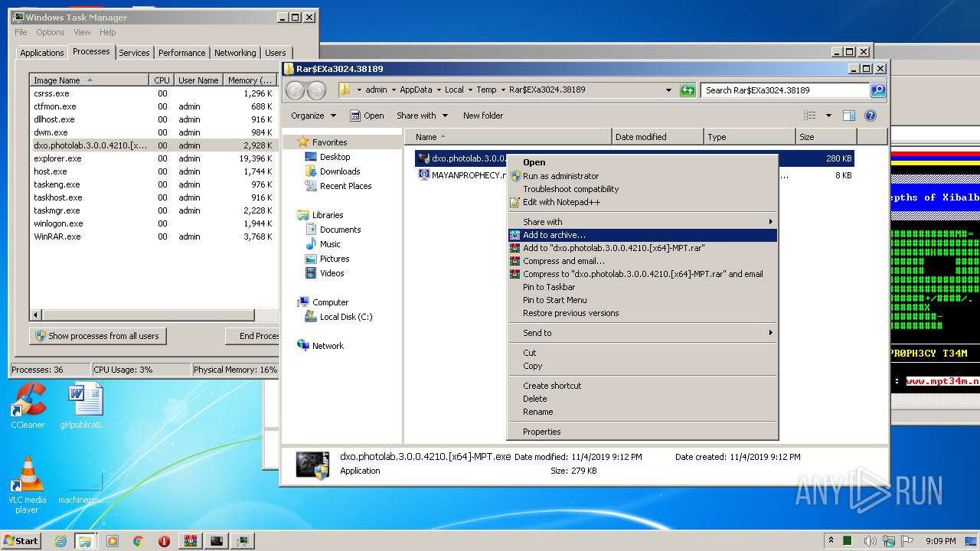Click Add to dxo.photolab rar entry
Screen dimensions: 980x551
point(642,248)
